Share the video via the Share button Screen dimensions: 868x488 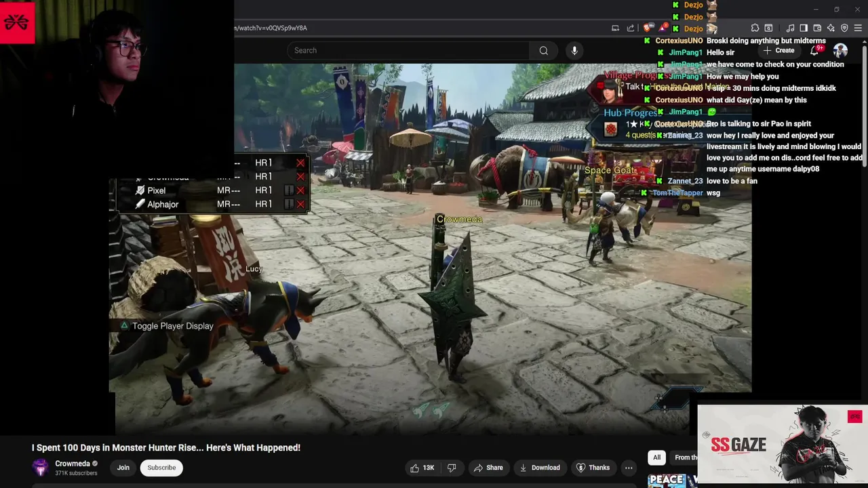point(488,468)
